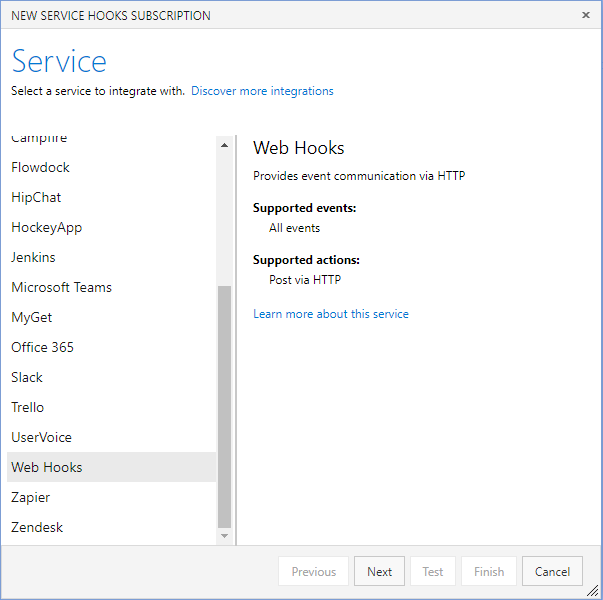Click the service list scrollbar thumb
This screenshot has width=603, height=600.
point(225,407)
